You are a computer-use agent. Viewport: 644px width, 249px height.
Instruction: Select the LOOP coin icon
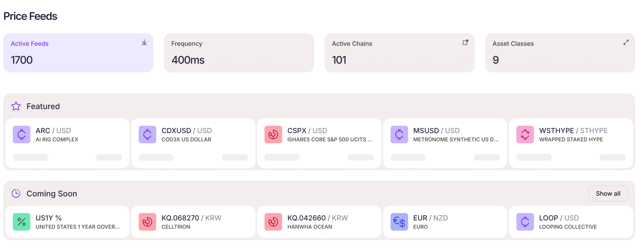[525, 222]
